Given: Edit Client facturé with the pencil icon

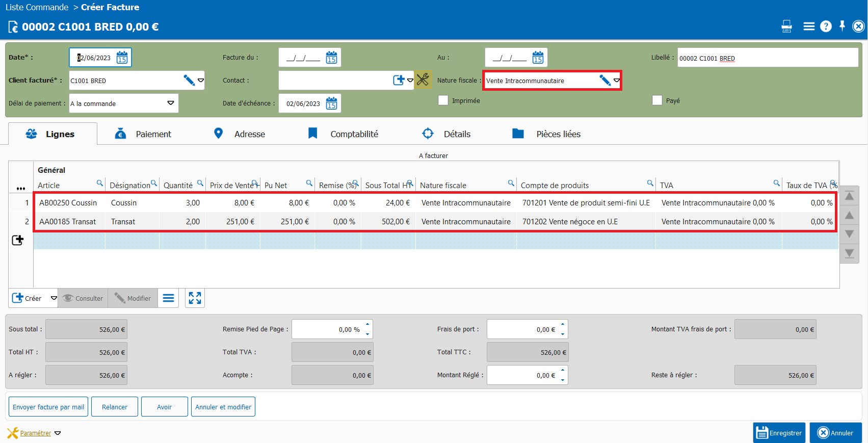Looking at the screenshot, I should click(189, 81).
